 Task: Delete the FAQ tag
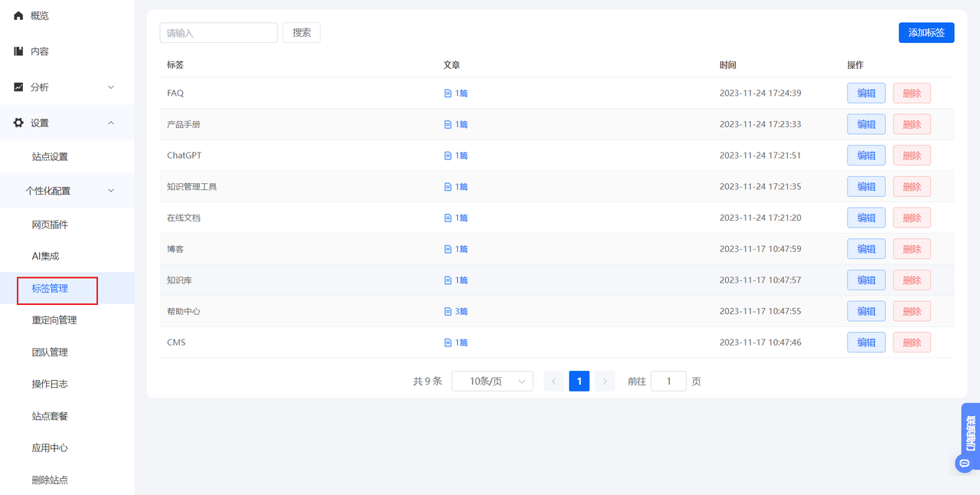pos(912,93)
